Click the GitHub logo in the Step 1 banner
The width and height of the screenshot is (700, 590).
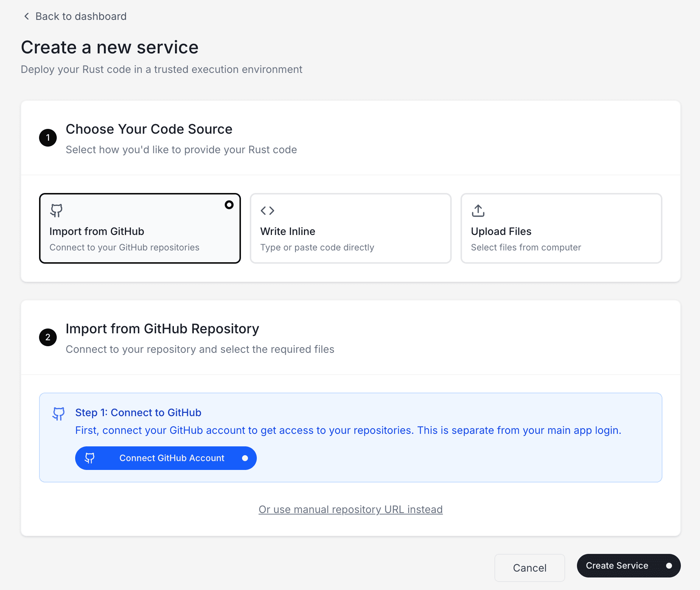click(58, 414)
